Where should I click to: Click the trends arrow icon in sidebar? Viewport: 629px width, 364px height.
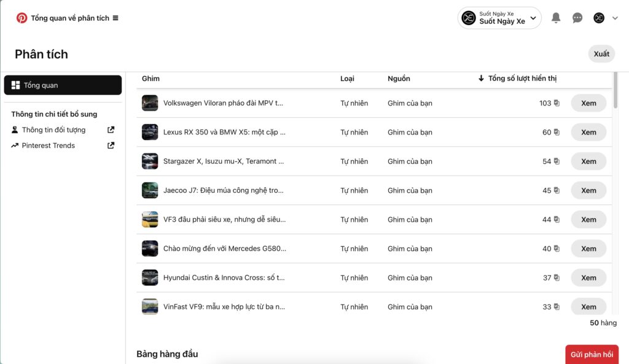[15, 145]
